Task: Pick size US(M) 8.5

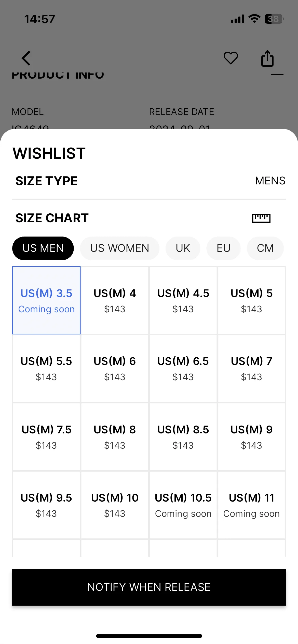Action: (183, 437)
